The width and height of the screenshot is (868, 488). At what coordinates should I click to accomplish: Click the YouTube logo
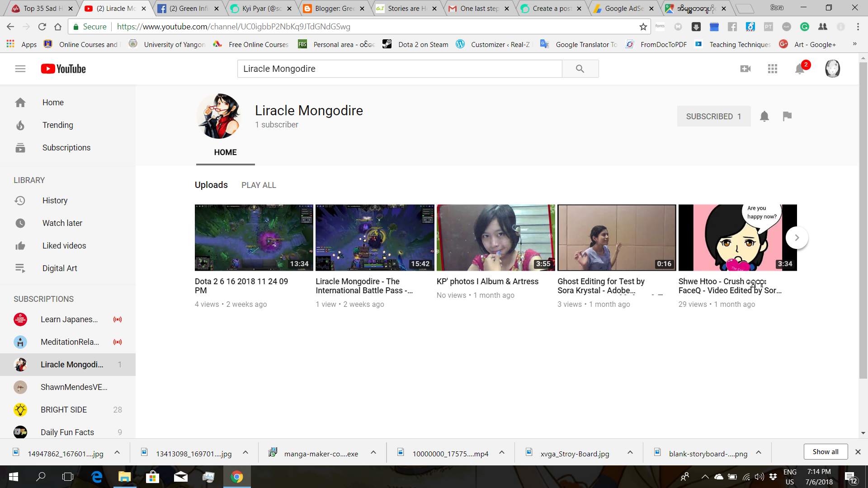[63, 69]
